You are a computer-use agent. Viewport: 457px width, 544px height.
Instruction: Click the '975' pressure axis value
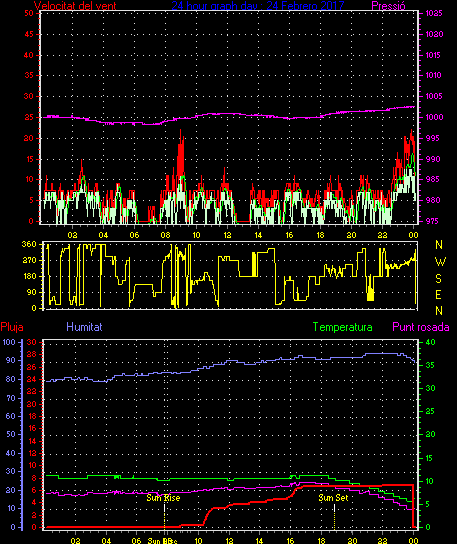pos(432,221)
